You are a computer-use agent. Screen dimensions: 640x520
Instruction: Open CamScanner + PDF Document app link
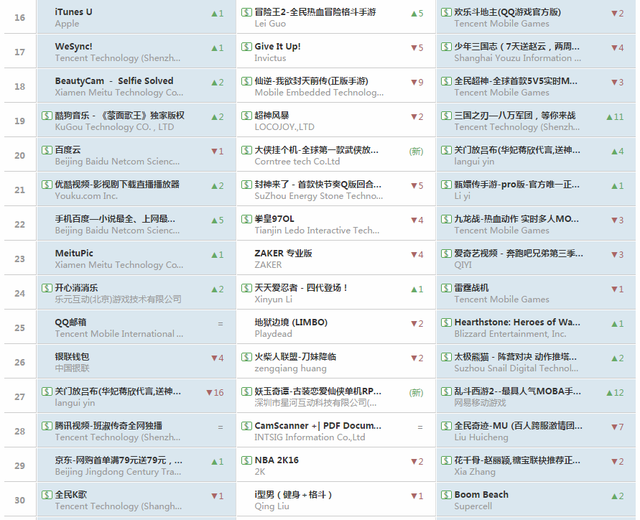[318, 426]
